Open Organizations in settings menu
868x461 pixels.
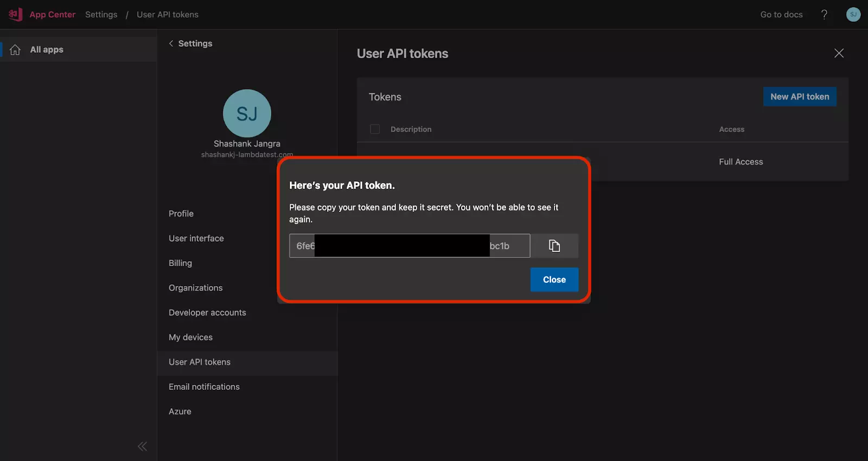pyautogui.click(x=195, y=288)
